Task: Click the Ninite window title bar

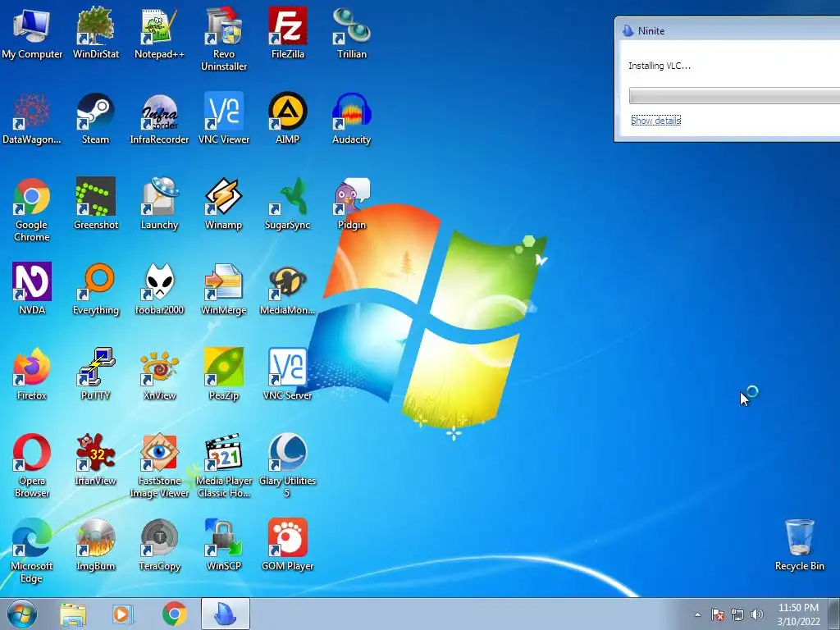Action: (728, 30)
